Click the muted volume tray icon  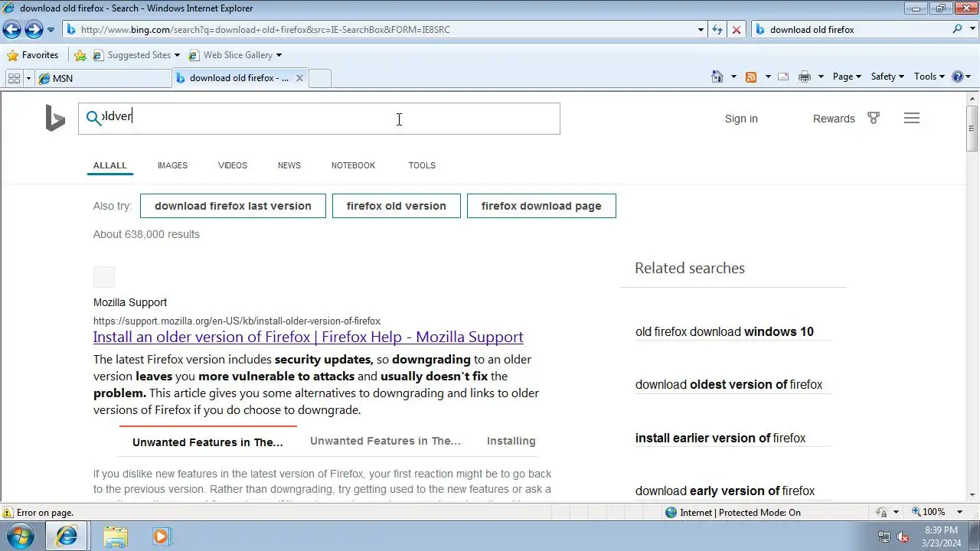(903, 536)
